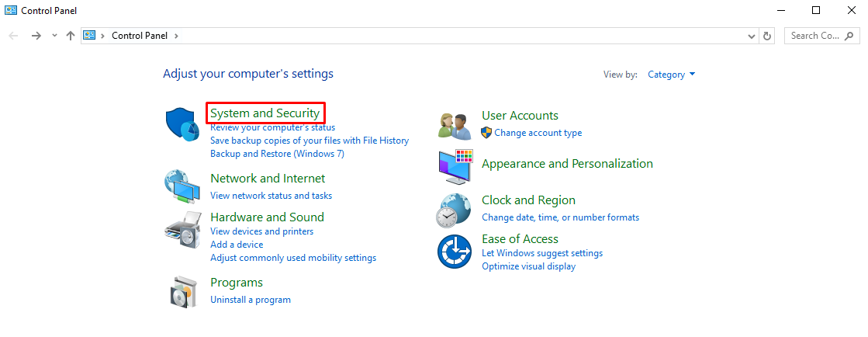
Task: Open the Recent locations dropdown arrow
Action: pos(54,36)
